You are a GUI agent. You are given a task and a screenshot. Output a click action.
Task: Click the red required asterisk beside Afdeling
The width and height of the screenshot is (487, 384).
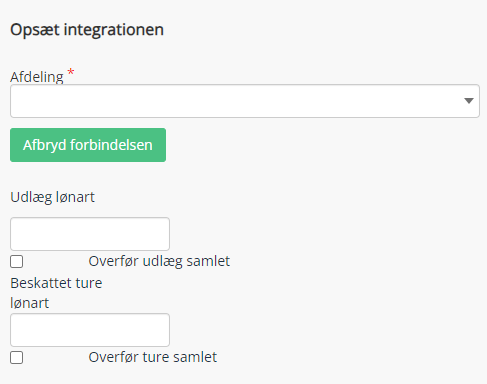click(71, 72)
